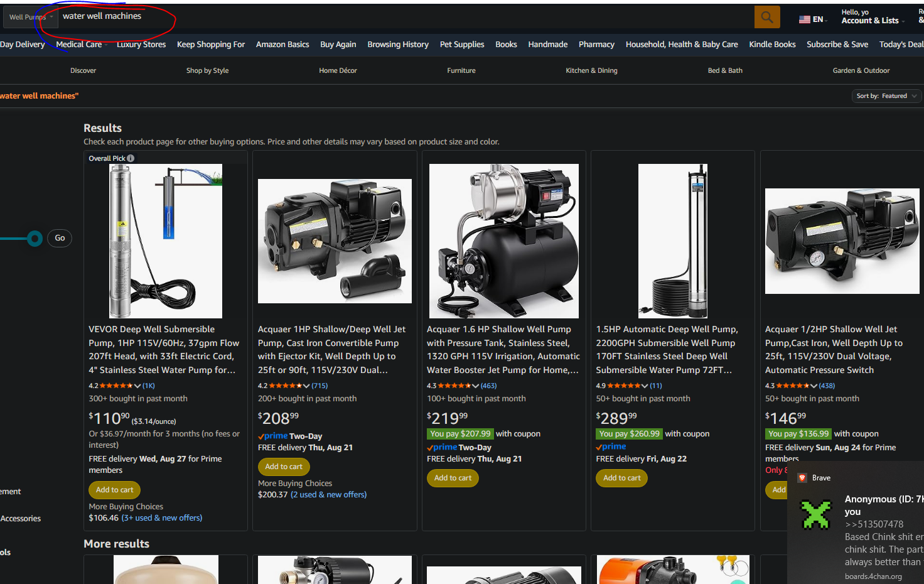Open Browsing History
The width and height of the screenshot is (924, 584).
point(398,45)
